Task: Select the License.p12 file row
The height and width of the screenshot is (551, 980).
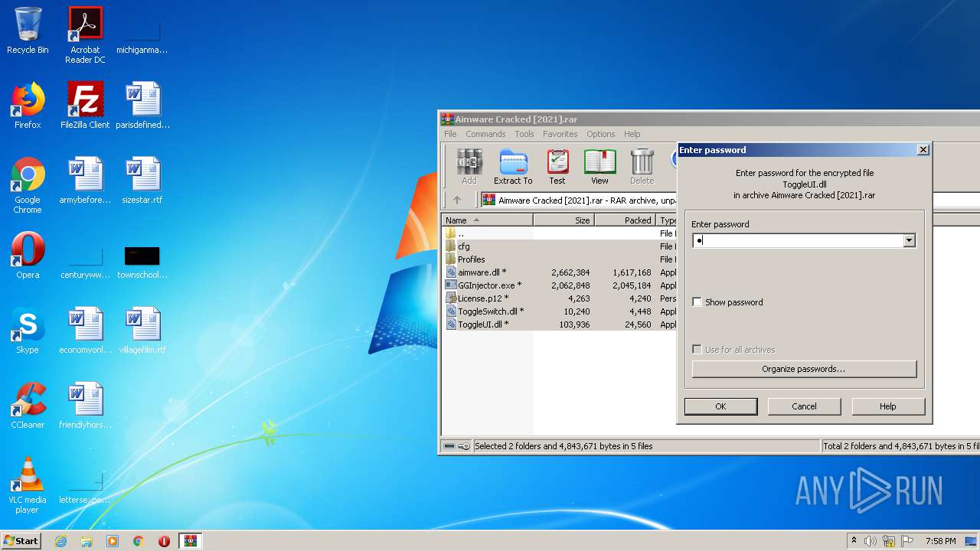Action: point(559,298)
